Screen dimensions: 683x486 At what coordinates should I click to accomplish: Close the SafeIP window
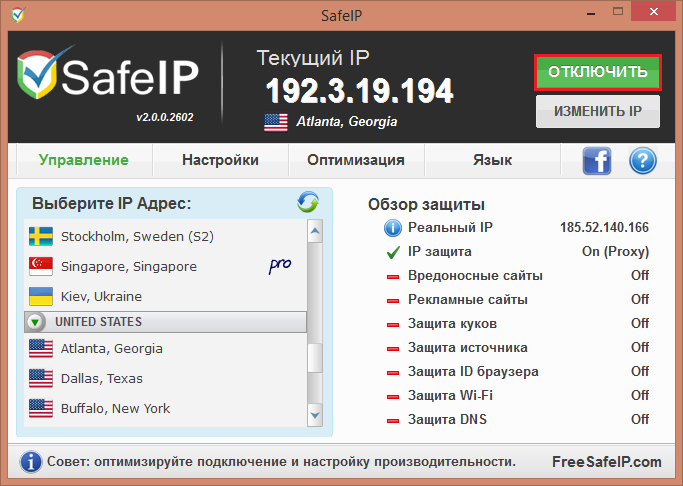653,12
